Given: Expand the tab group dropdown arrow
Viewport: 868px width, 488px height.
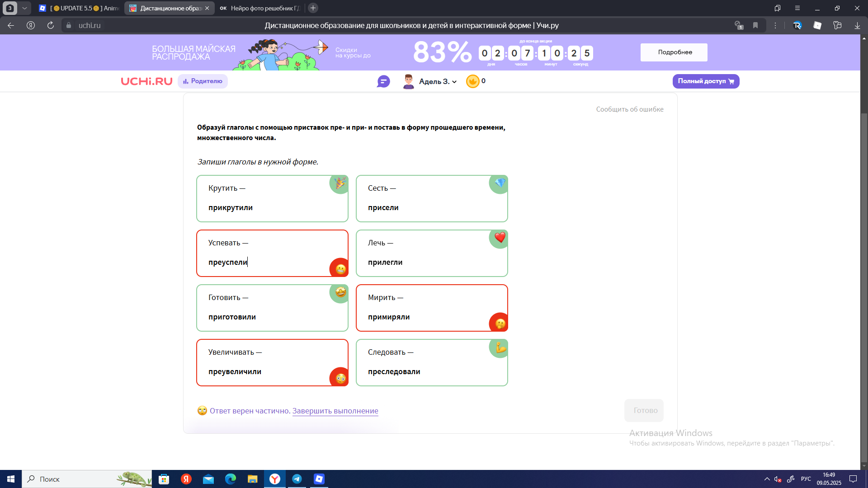Looking at the screenshot, I should coord(24,8).
